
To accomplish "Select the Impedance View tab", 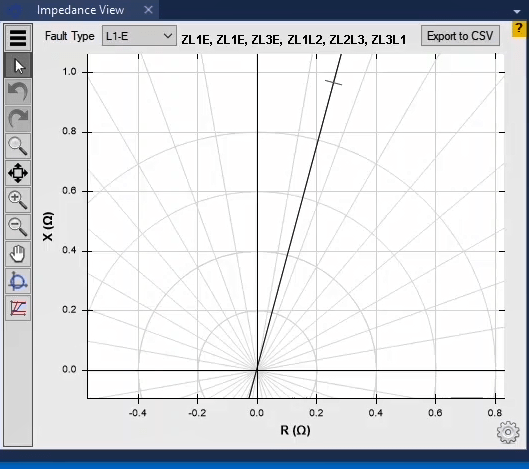I will coord(80,10).
